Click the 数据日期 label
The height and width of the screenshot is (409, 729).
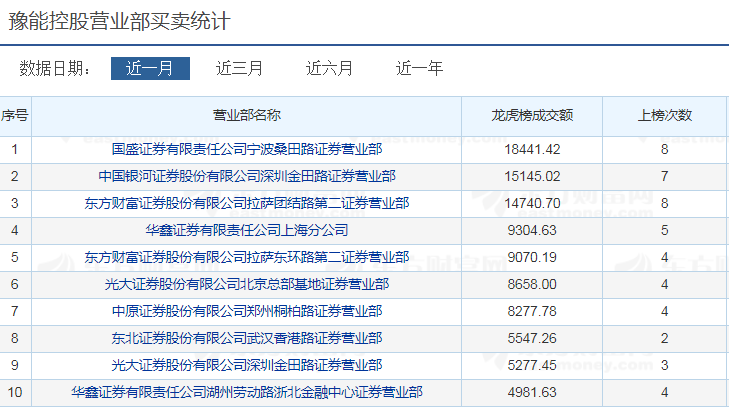[55, 68]
